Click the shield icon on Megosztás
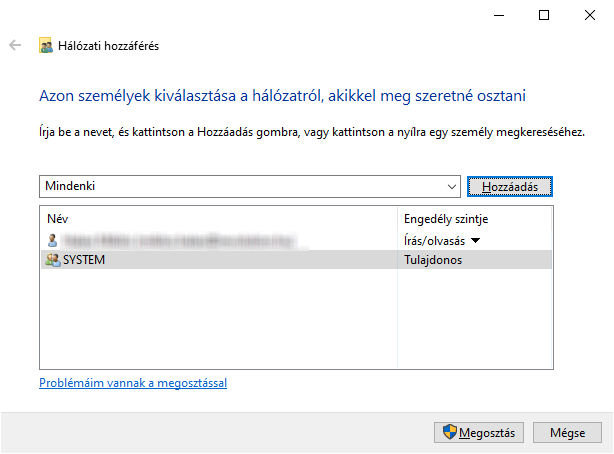Viewport: 614px width, 454px height. 450,432
